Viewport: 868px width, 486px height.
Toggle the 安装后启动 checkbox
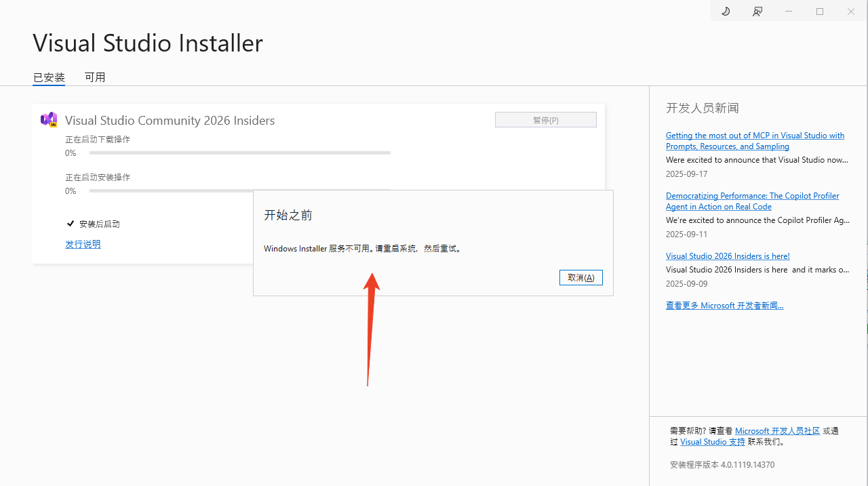[71, 224]
